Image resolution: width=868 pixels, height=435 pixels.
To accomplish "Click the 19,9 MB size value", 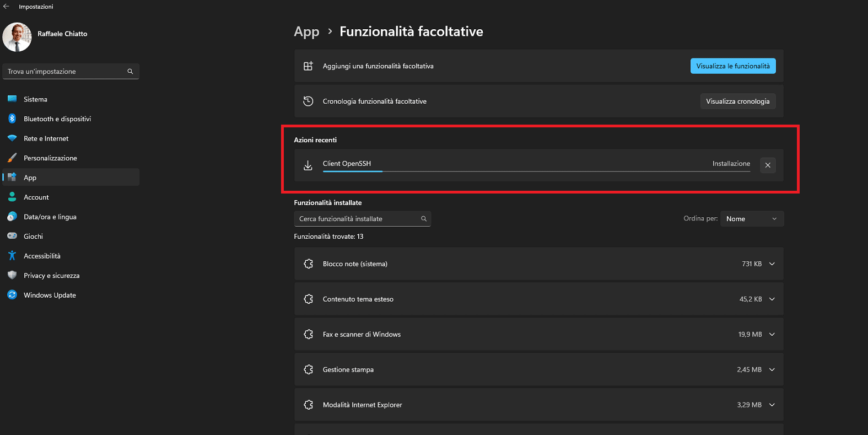I will [x=750, y=335].
